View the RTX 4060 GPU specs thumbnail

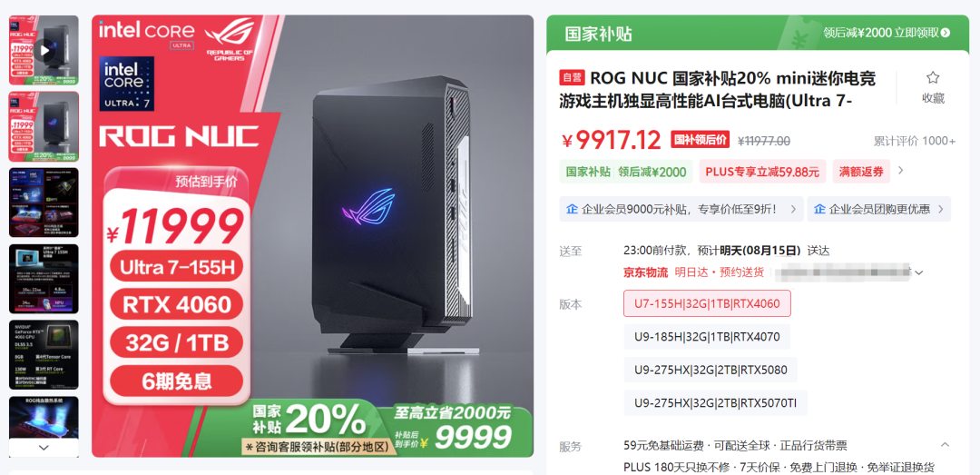pyautogui.click(x=44, y=355)
